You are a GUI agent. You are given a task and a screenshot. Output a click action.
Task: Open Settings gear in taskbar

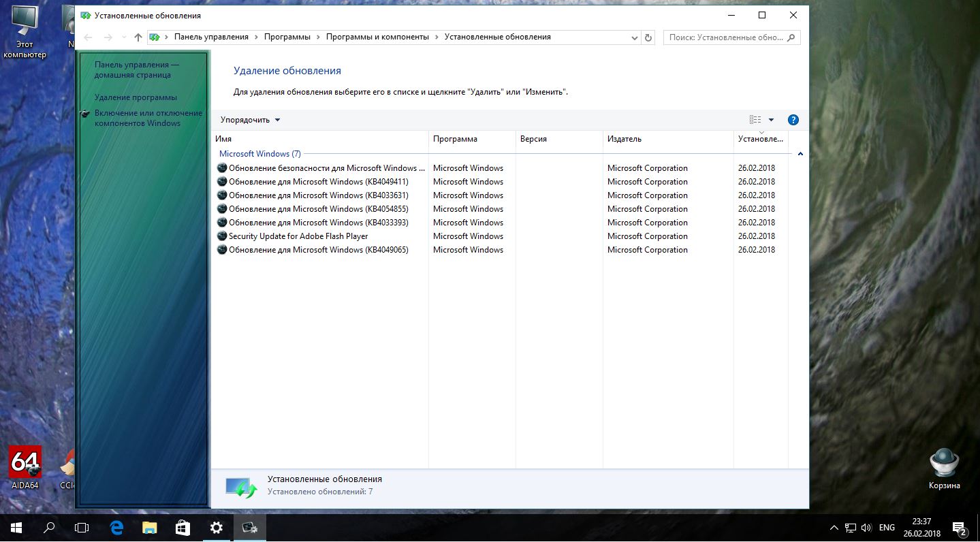216,527
